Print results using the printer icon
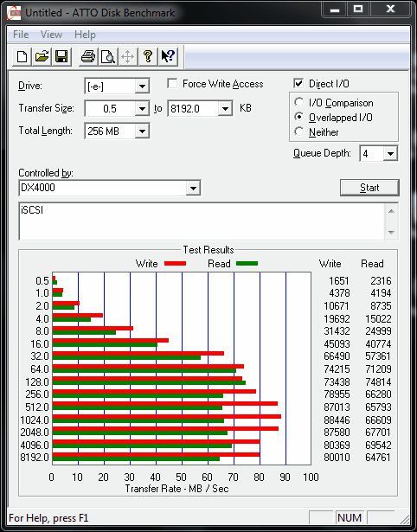 point(88,56)
